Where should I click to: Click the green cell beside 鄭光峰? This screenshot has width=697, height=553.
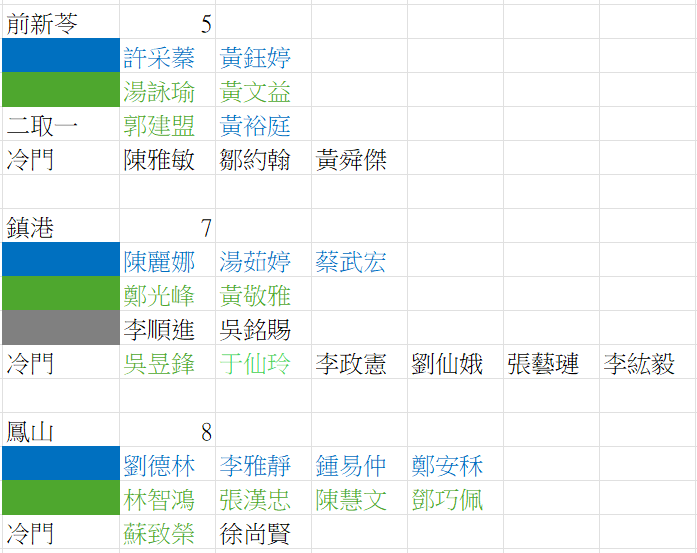pos(61,293)
